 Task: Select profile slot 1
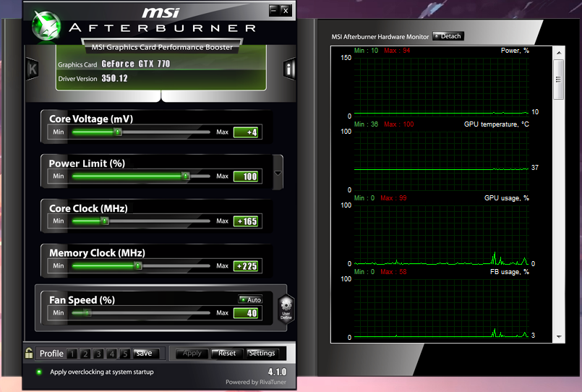point(72,354)
